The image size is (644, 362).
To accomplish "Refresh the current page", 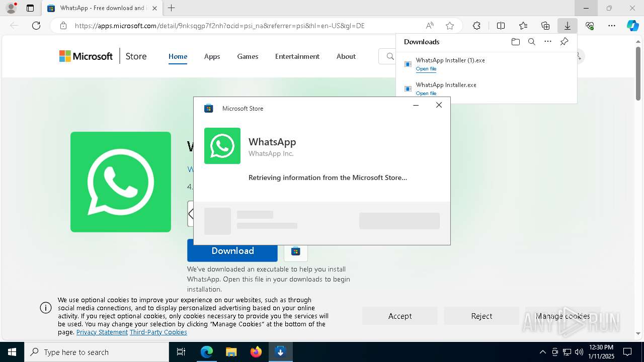I will click(36, 26).
